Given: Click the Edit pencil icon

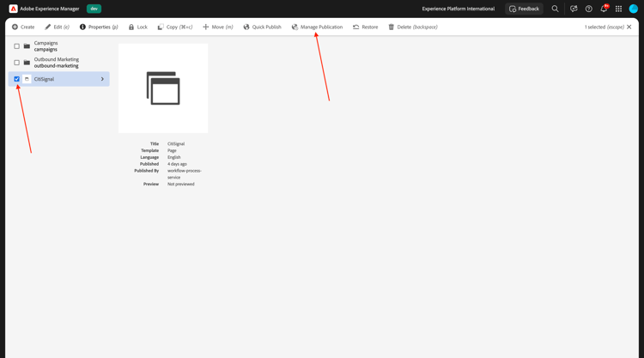Looking at the screenshot, I should tap(47, 27).
